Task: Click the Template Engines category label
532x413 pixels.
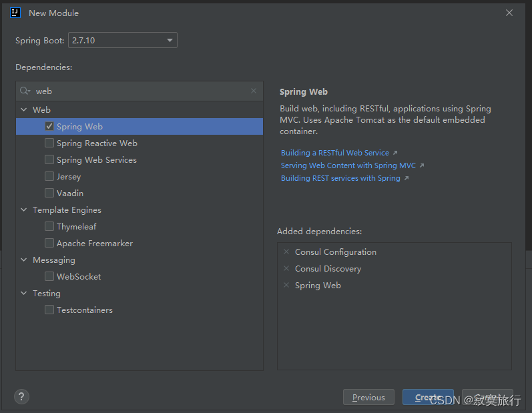Action: 67,210
